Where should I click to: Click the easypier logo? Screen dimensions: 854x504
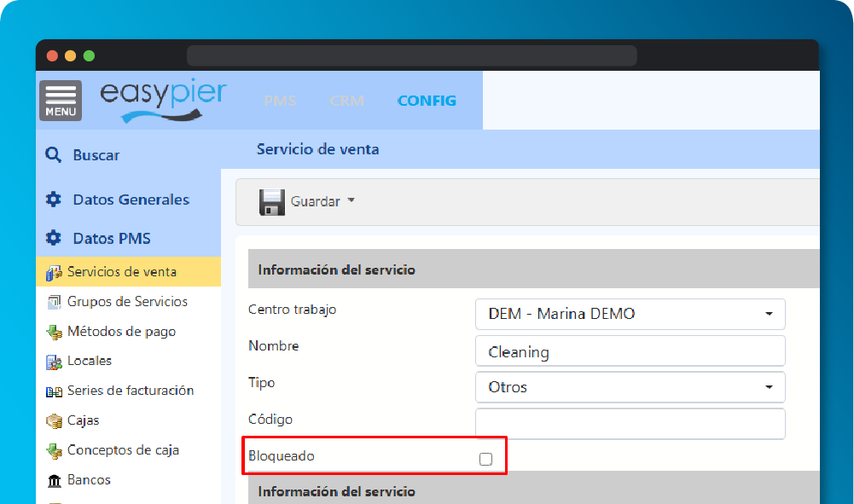point(163,100)
